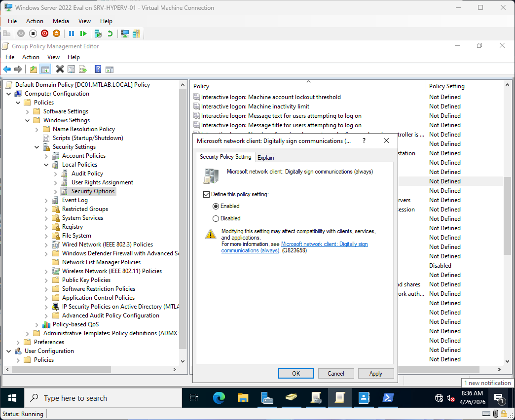This screenshot has height=420, width=515.
Task: Open Task View on the taskbar
Action: click(194, 398)
